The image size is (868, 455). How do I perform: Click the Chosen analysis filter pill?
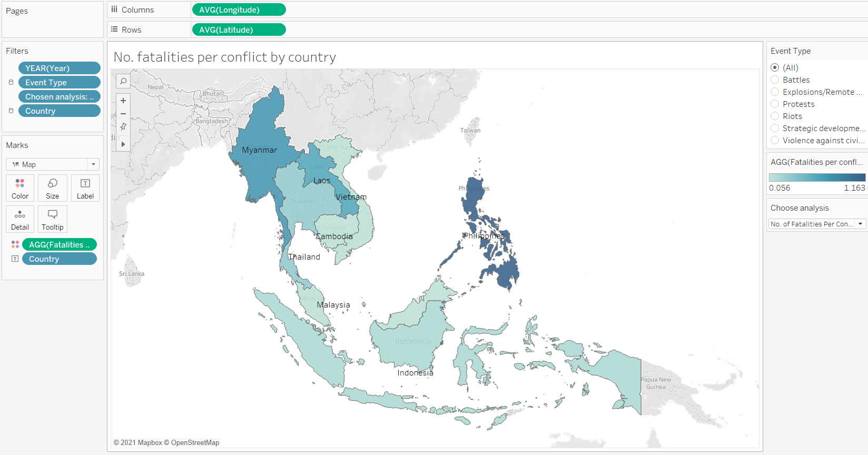(59, 97)
